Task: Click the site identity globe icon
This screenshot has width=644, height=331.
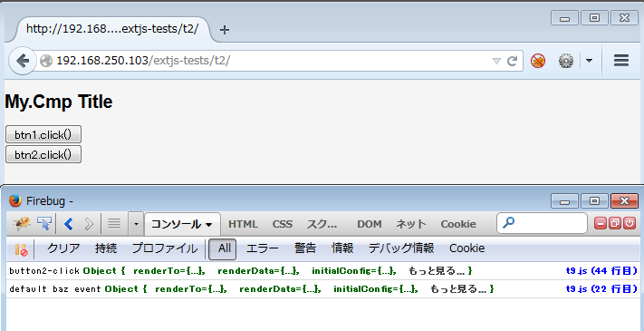Action: [46, 61]
